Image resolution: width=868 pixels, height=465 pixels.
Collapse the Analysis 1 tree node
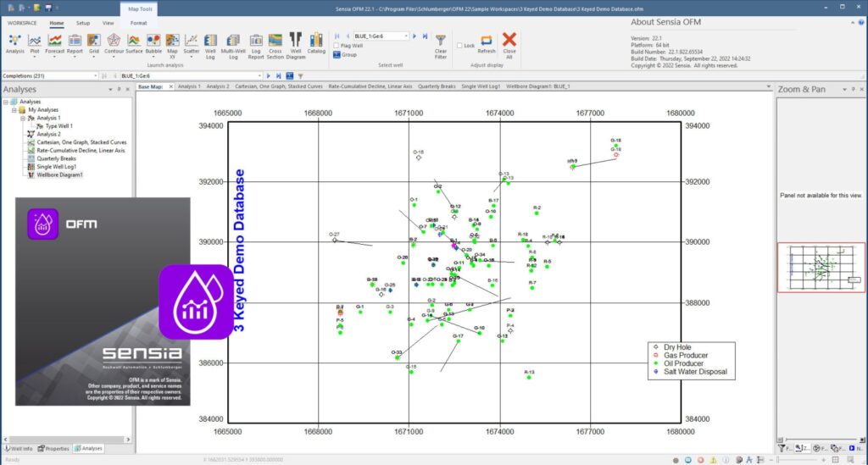tap(24, 118)
